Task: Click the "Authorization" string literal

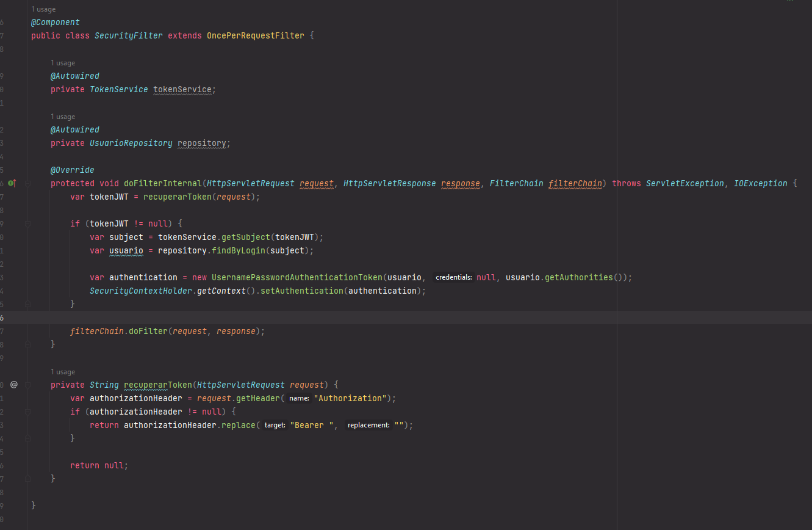Action: pyautogui.click(x=350, y=398)
